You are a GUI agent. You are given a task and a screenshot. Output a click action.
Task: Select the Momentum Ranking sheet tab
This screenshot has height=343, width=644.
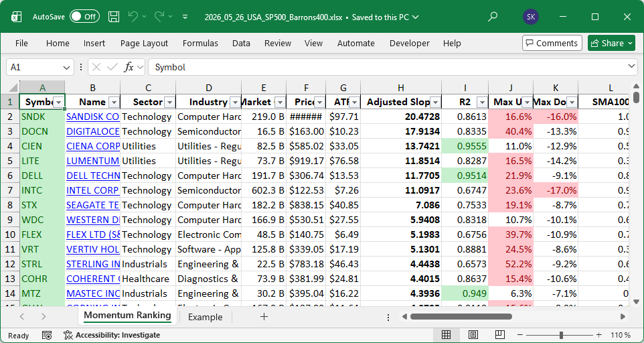point(127,316)
